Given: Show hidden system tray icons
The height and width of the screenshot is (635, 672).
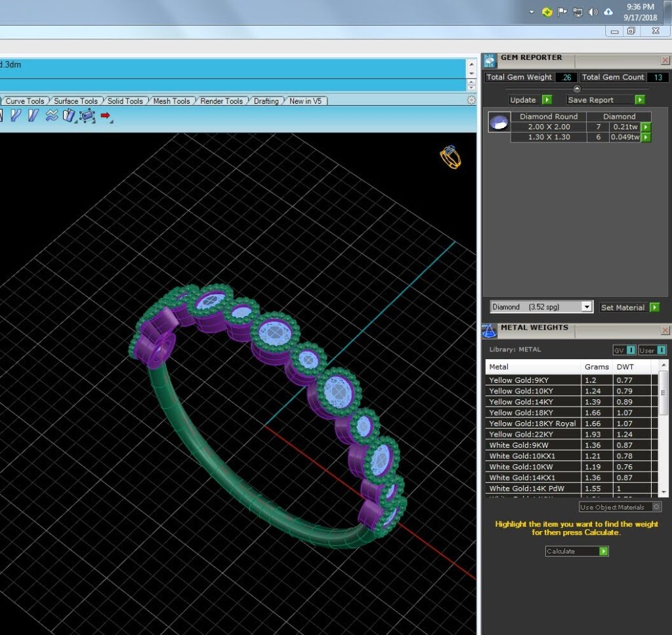Looking at the screenshot, I should click(x=532, y=12).
